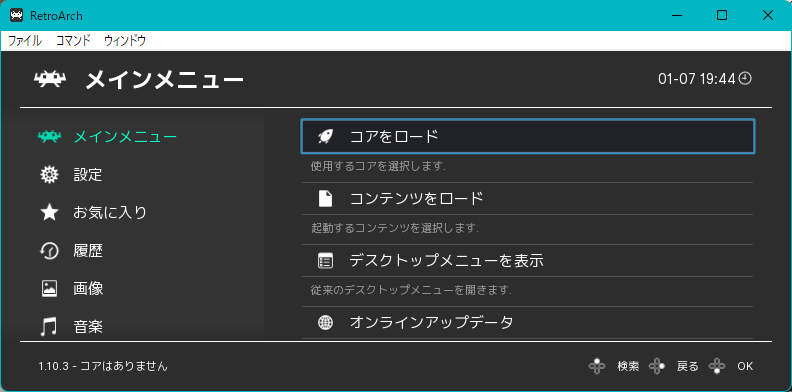Click the 戻る label in footer
Screen dimensions: 792x392
688,367
